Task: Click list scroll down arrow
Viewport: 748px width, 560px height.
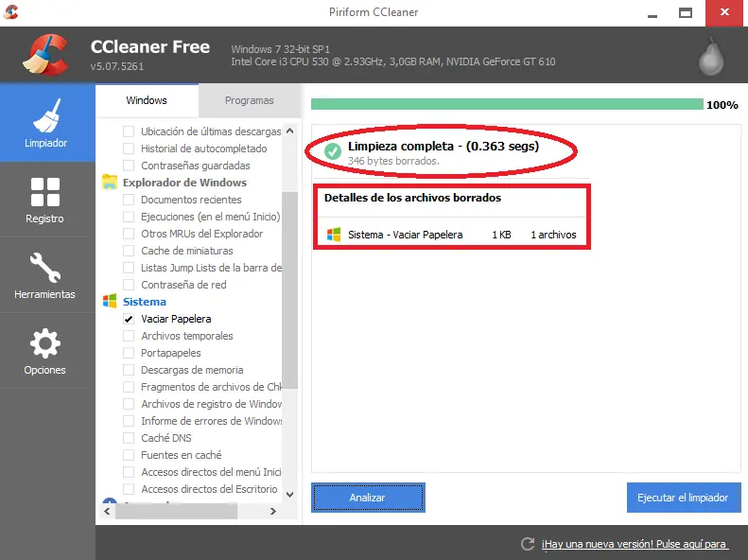Action: (x=289, y=495)
